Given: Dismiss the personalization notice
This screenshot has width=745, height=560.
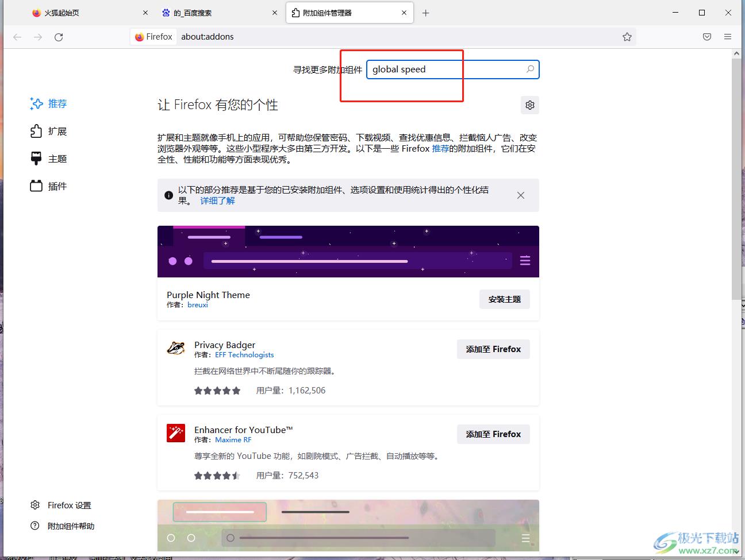Looking at the screenshot, I should (521, 195).
